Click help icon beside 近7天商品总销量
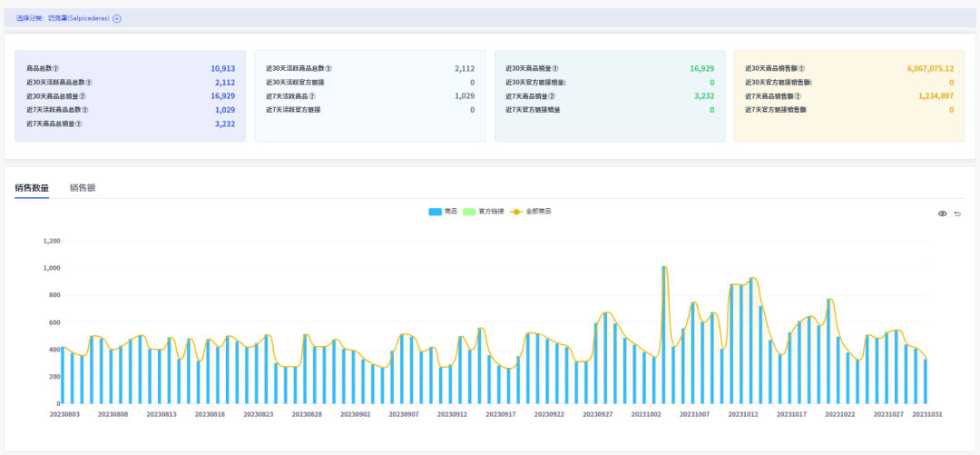This screenshot has width=980, height=455. (x=79, y=124)
